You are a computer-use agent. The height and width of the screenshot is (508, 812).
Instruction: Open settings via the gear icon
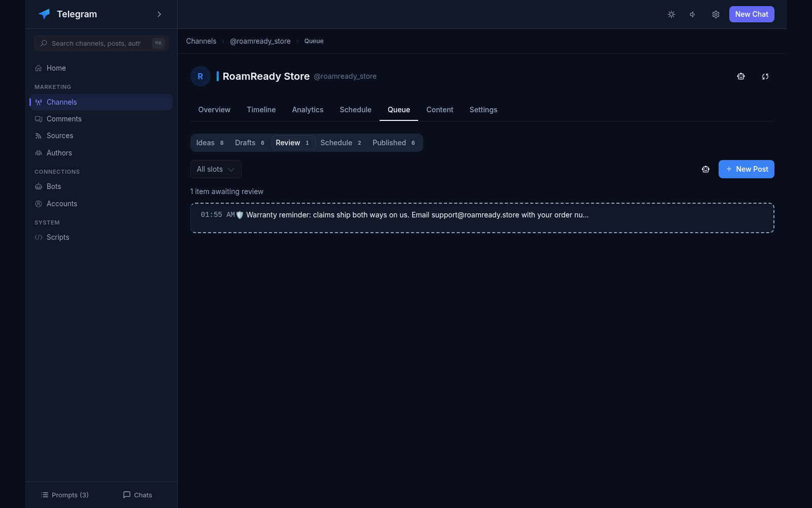click(x=716, y=14)
